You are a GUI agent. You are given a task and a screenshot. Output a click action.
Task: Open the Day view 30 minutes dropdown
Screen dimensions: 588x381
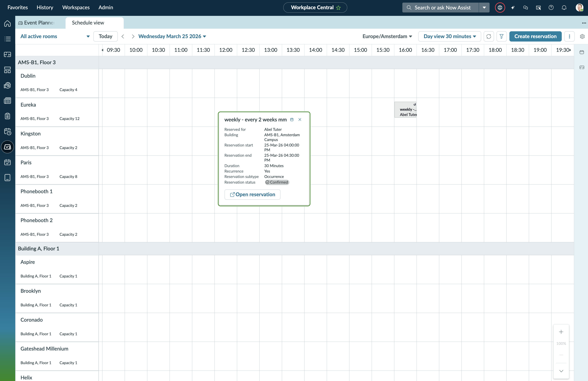(x=449, y=36)
